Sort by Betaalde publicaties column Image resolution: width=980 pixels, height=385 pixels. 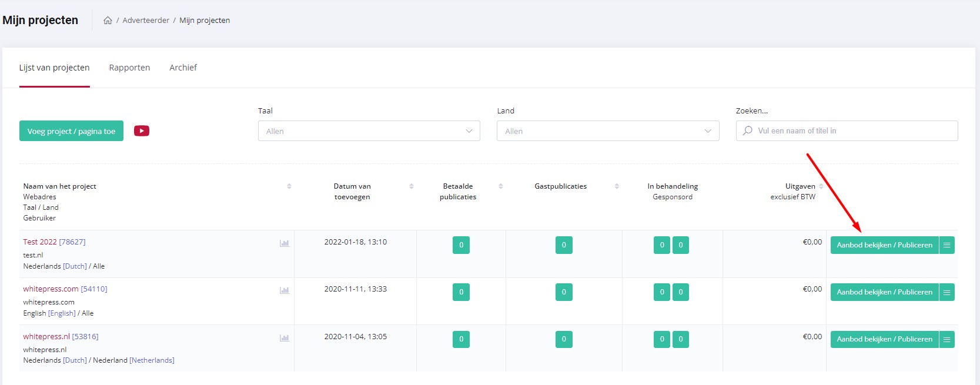(501, 186)
